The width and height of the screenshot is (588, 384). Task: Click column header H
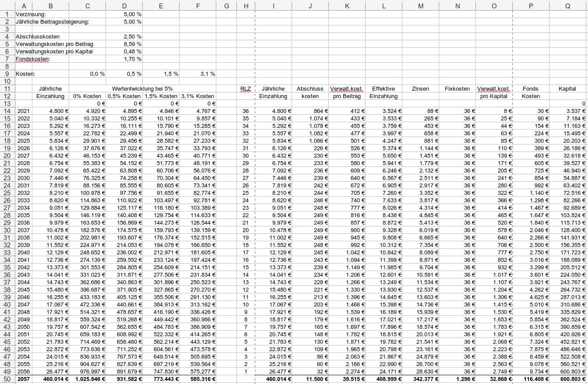[x=246, y=5]
